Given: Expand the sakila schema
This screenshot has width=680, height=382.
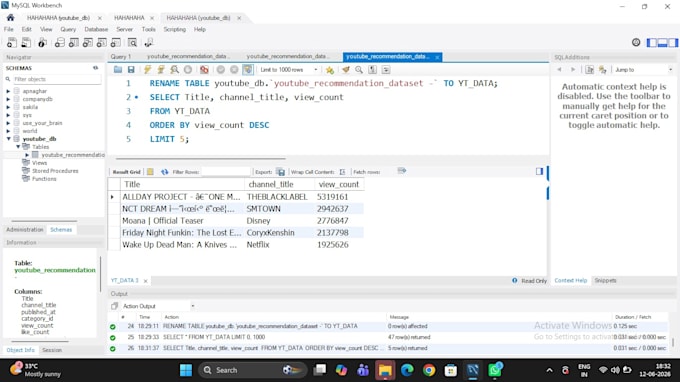Looking at the screenshot, I should [8, 107].
